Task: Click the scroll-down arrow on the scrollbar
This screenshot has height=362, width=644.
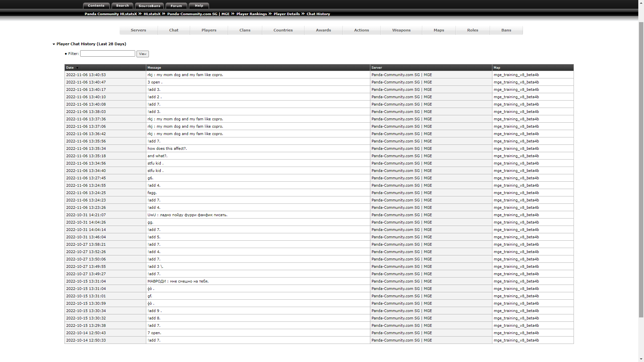Action: coord(641,359)
